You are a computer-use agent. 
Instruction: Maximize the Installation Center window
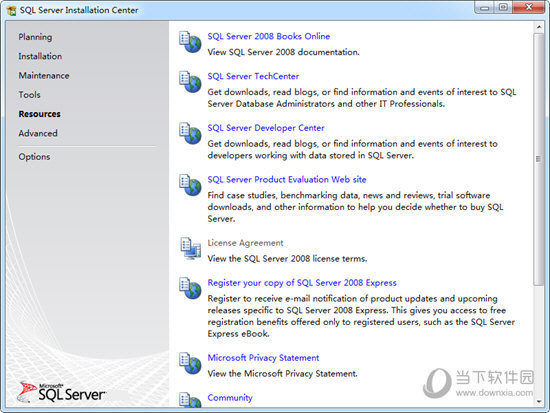pyautogui.click(x=503, y=7)
